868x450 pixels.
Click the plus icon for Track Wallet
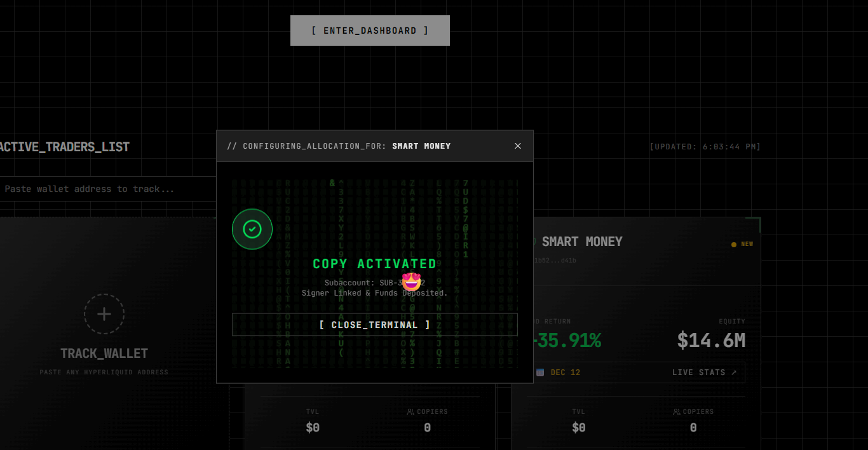coord(104,314)
